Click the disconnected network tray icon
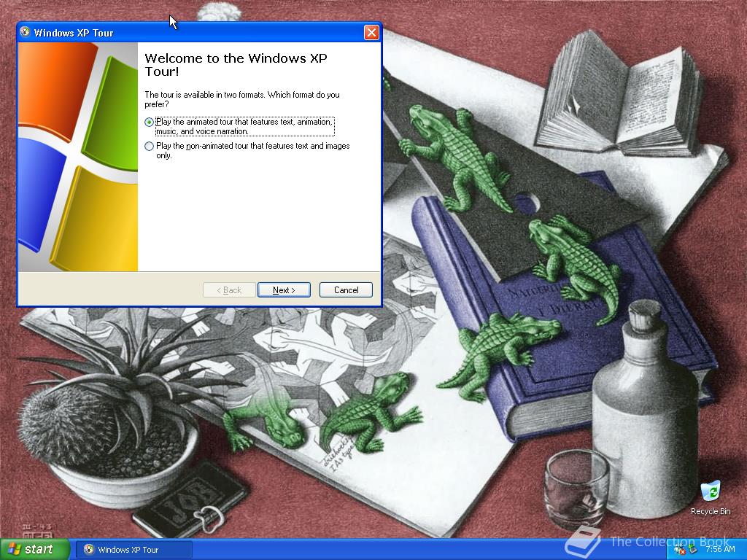The height and width of the screenshot is (560, 747). [x=679, y=550]
